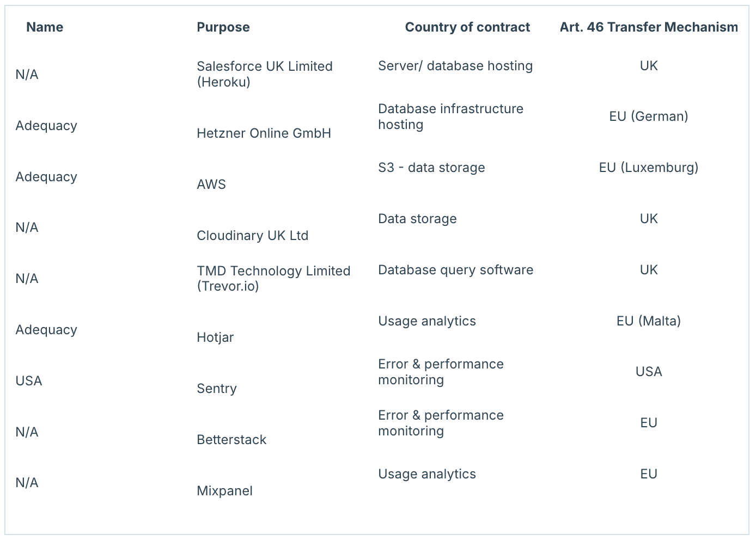The image size is (756, 541).
Task: Click the Name column header
Action: pos(45,27)
